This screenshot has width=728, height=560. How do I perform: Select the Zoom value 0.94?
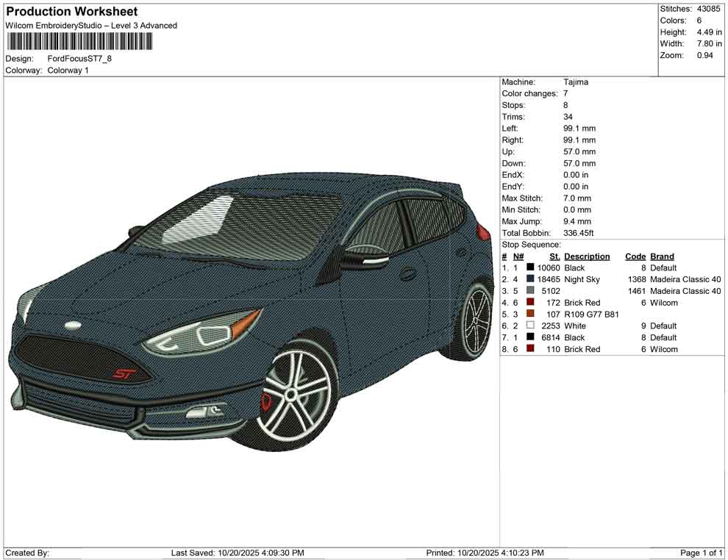(704, 55)
